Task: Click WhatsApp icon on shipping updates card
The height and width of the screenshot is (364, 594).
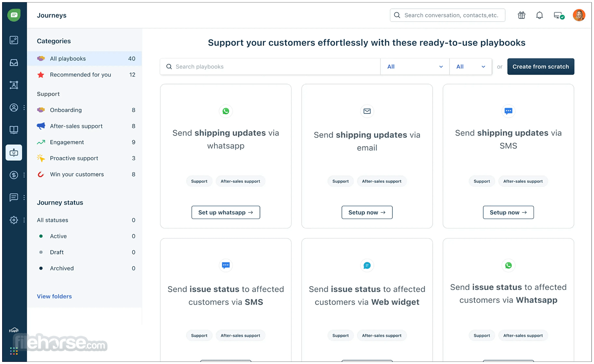Action: (x=226, y=111)
